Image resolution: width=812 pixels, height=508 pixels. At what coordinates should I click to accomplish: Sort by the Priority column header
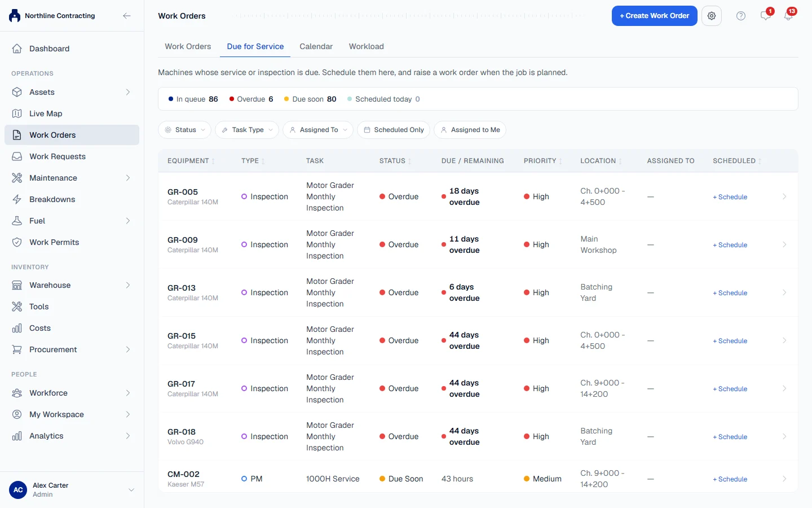tap(542, 161)
